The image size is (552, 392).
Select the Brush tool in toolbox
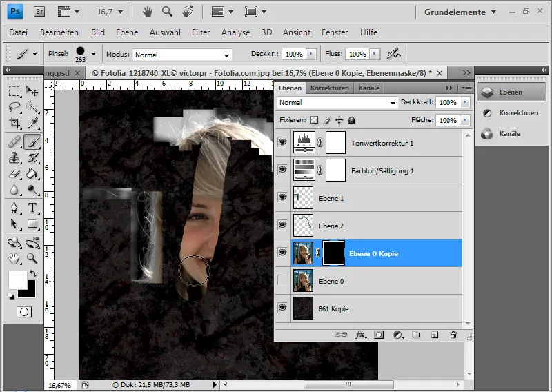point(32,142)
